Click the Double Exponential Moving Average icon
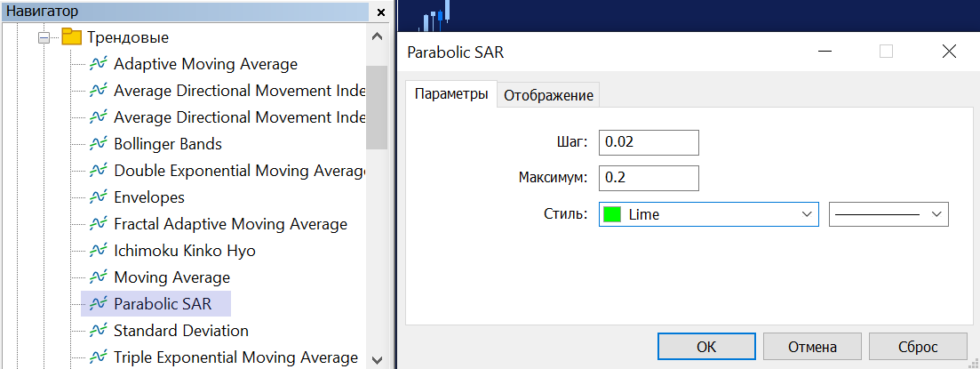The width and height of the screenshot is (980, 369). 98,171
